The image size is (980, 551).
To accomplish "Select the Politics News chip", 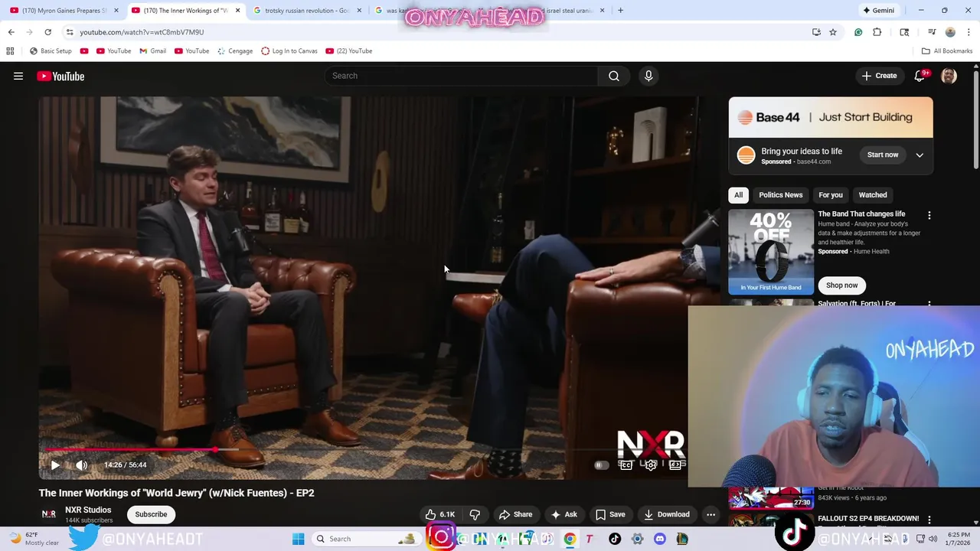I will (780, 195).
